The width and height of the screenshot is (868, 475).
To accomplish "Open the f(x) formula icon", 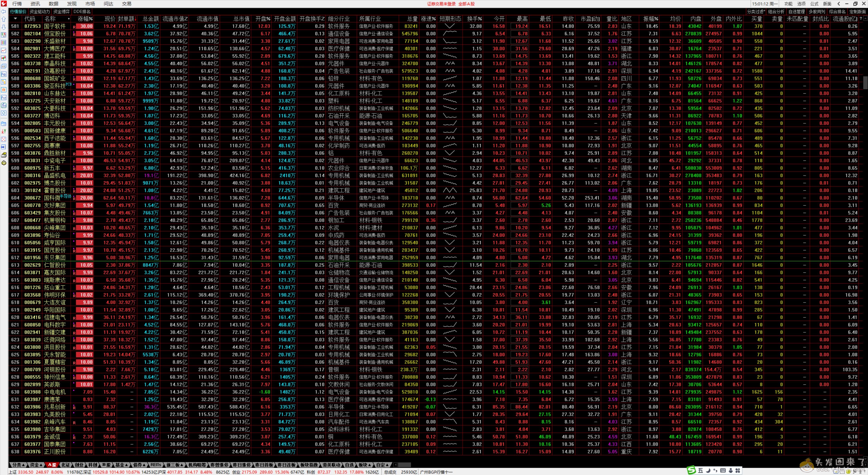I will [4, 105].
